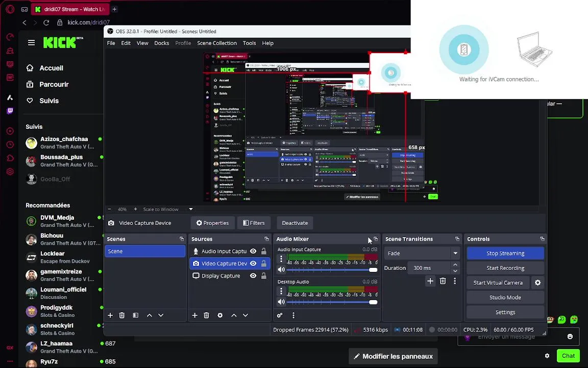588x368 pixels.
Task: Toggle lock on Video Capture Device source
Action: tap(263, 264)
